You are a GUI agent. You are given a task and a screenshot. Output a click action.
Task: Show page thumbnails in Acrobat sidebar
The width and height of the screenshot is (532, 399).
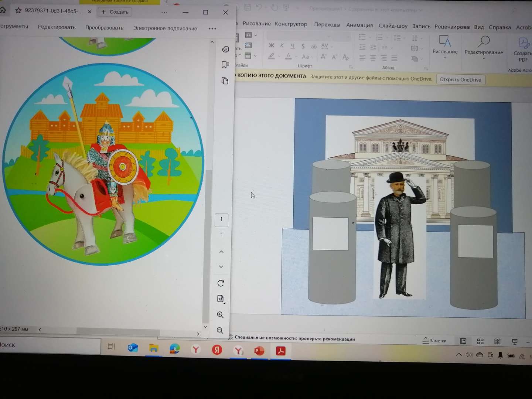[225, 81]
